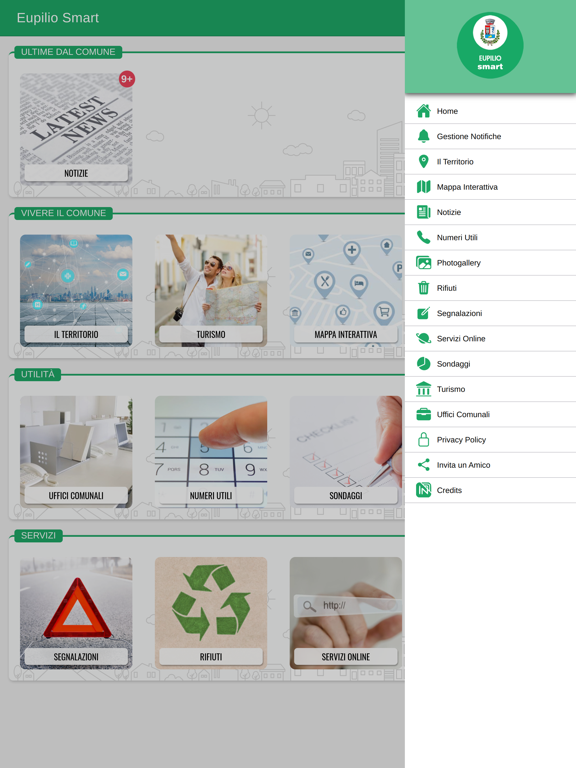Click the Turismo columns building icon
This screenshot has width=576, height=768.
tap(423, 389)
